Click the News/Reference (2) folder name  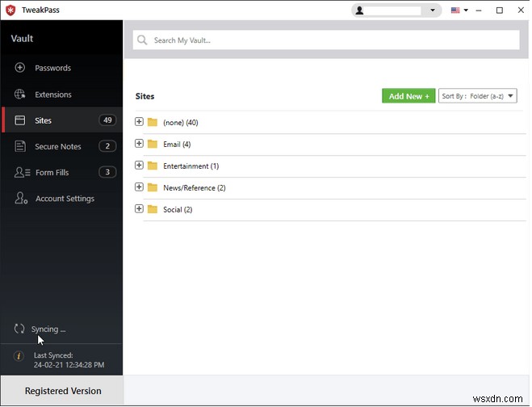click(x=195, y=187)
